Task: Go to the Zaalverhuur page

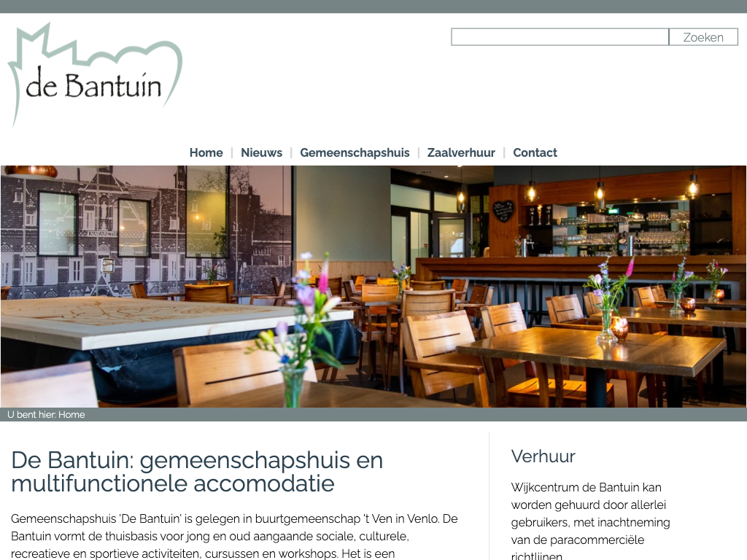Action: coord(461,152)
